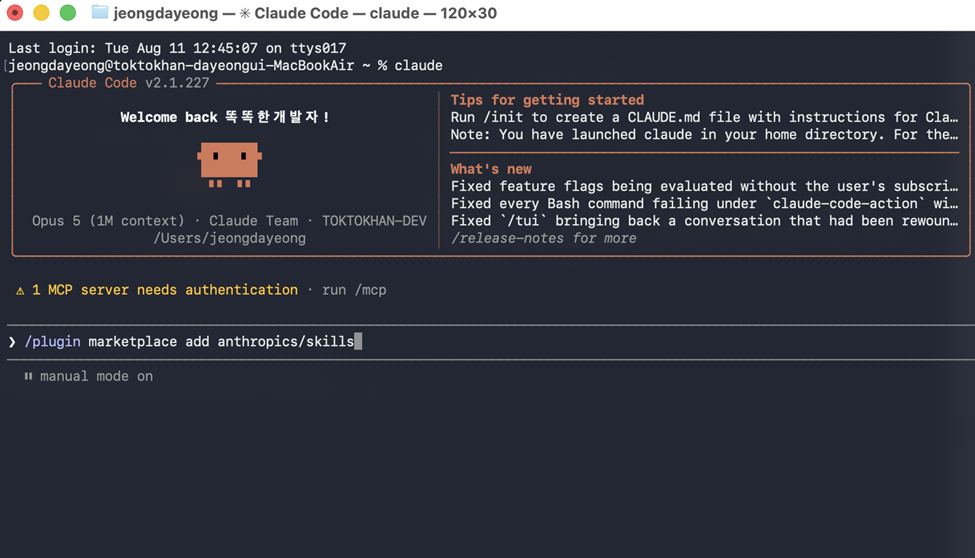
Task: Click the Claude spinner asterisk in the title
Action: (x=245, y=13)
